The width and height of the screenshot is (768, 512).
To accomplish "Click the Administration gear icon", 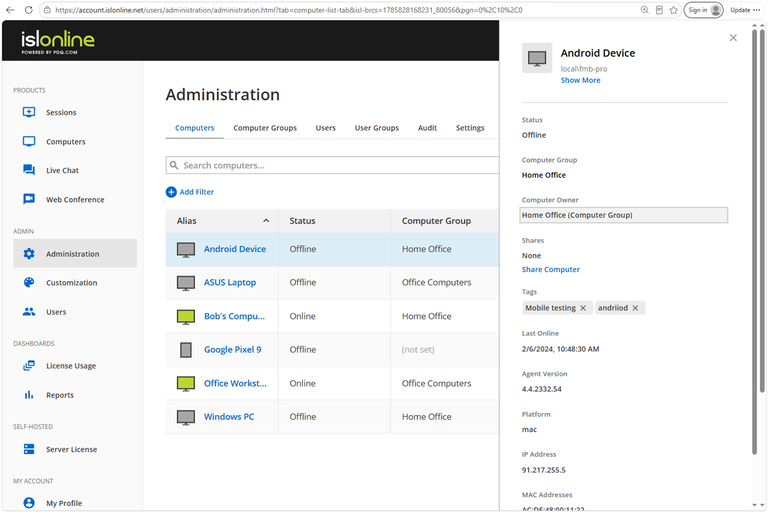I will (x=29, y=253).
